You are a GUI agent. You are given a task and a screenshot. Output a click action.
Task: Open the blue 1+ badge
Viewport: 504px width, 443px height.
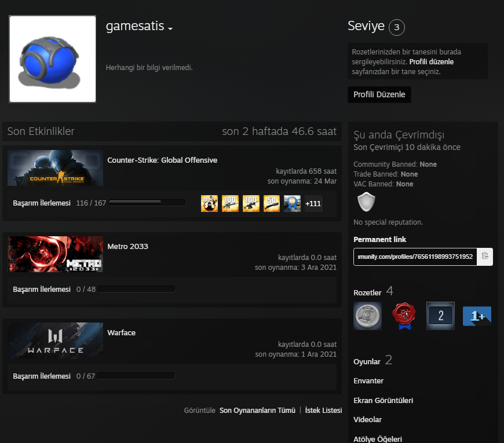(477, 316)
